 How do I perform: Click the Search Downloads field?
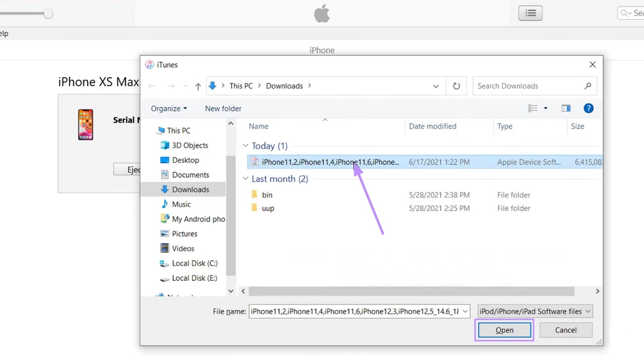(535, 86)
